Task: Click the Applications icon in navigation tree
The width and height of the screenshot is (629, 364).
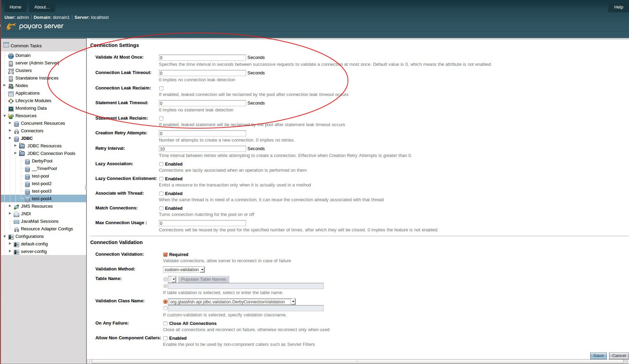Action: [11, 93]
